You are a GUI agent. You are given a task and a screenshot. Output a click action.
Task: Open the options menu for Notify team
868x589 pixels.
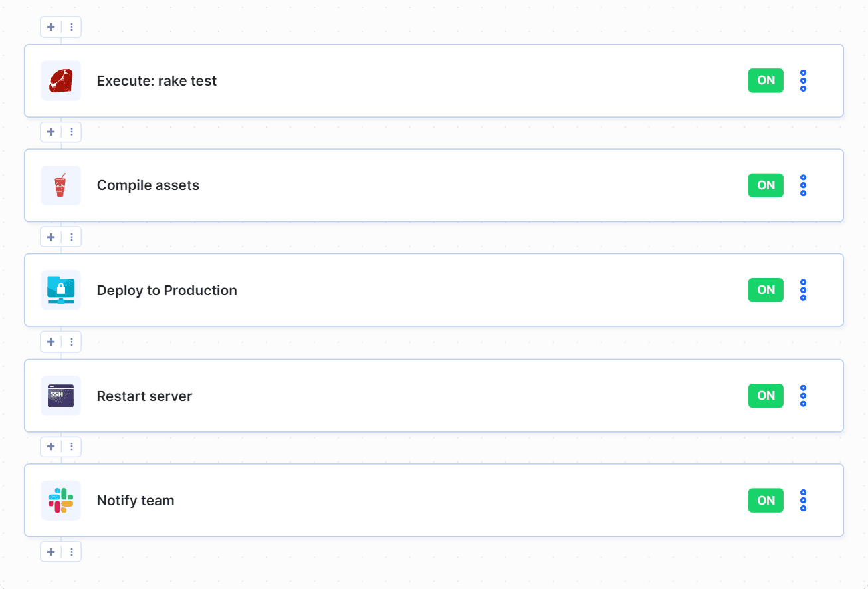point(803,500)
